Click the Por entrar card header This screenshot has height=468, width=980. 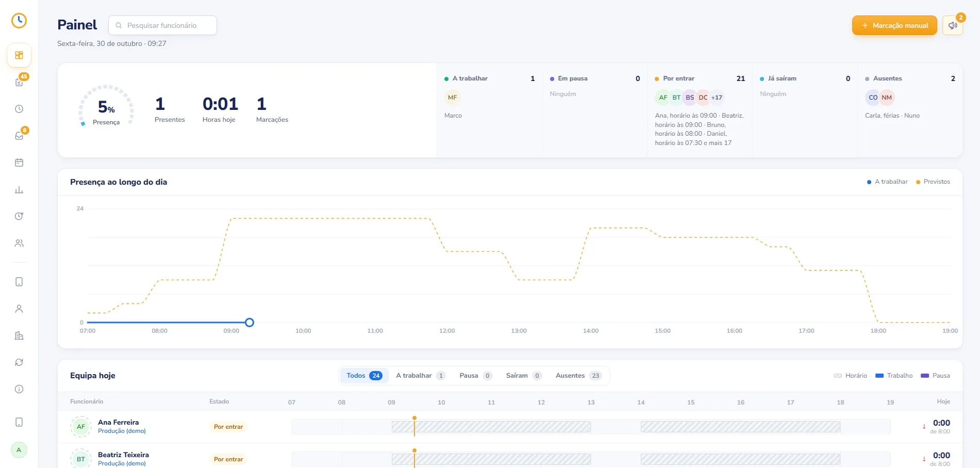point(700,78)
